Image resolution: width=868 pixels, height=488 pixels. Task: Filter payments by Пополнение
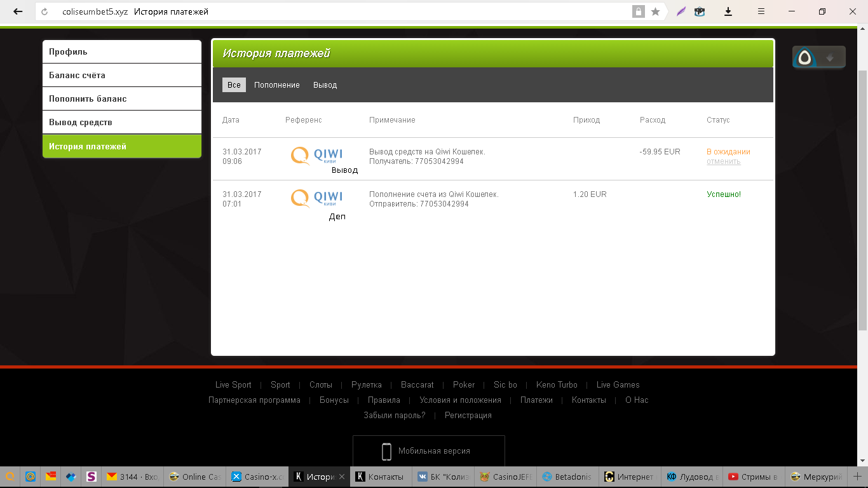click(x=276, y=85)
